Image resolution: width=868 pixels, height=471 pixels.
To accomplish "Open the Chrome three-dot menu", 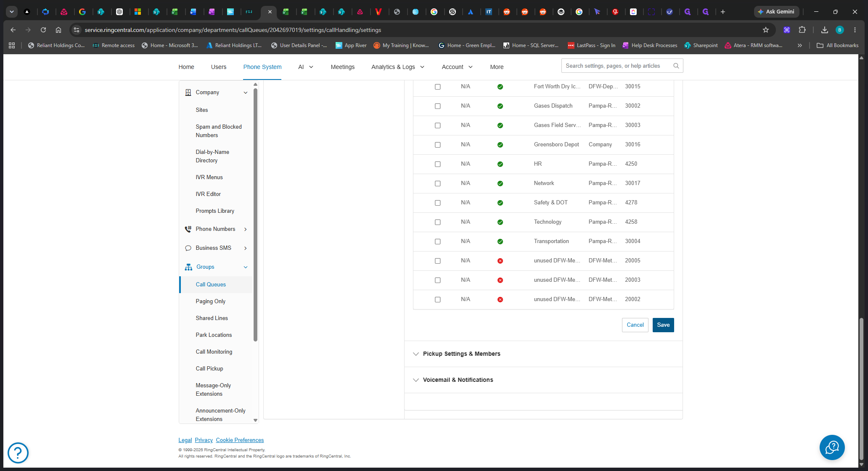I will [855, 30].
